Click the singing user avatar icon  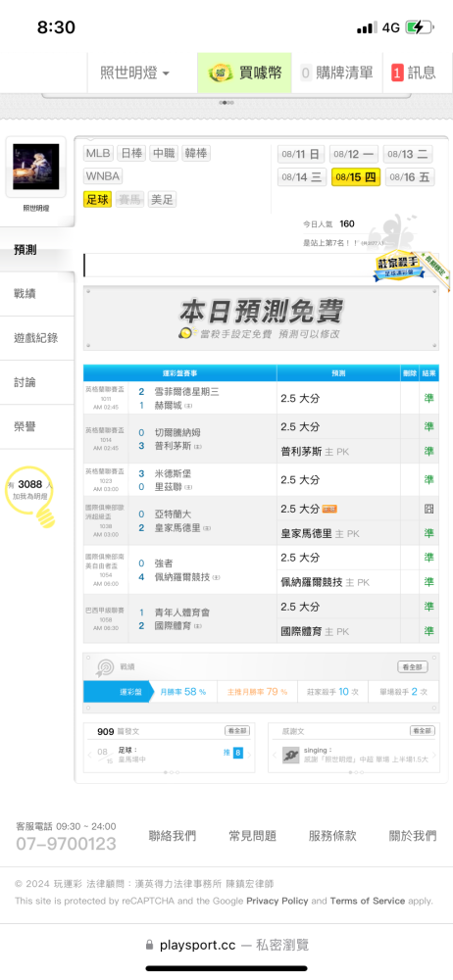(x=290, y=755)
